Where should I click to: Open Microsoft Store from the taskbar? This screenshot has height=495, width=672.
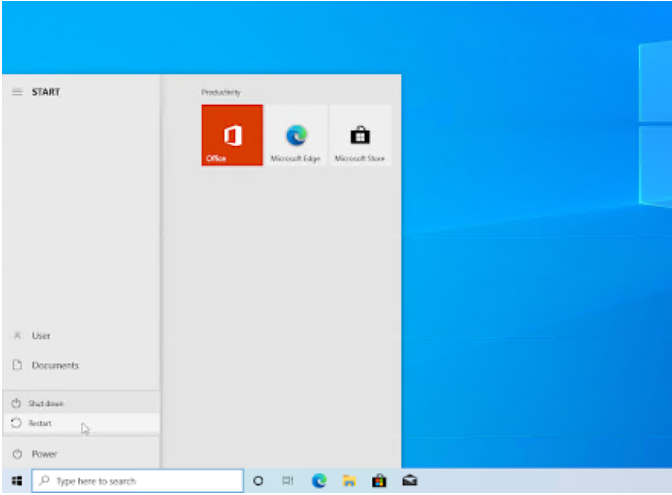click(379, 481)
